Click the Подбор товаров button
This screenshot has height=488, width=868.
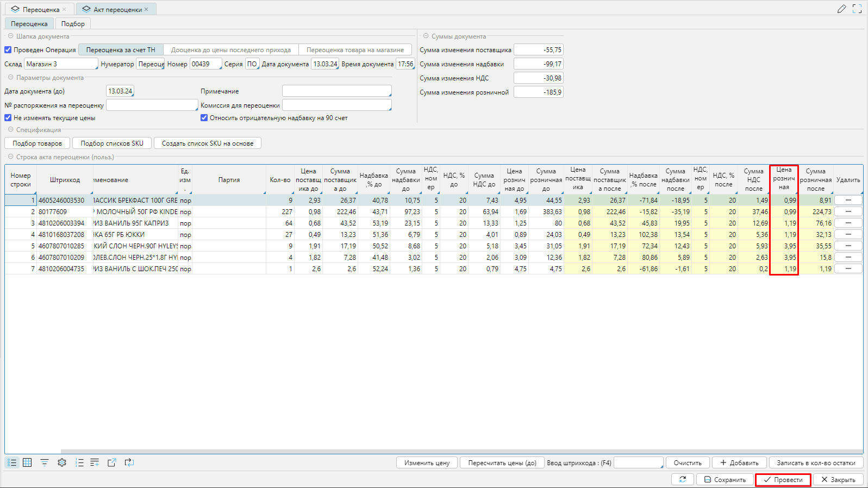tap(38, 143)
